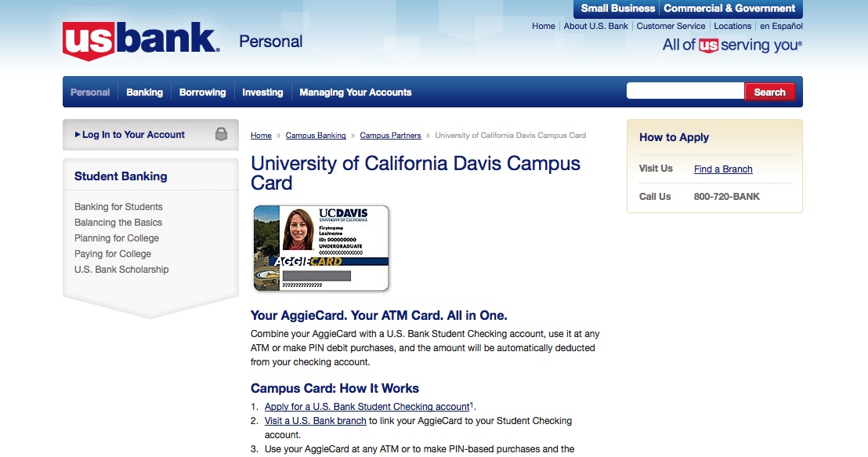Click the Student Banking sidebar heading
The width and height of the screenshot is (868, 457).
[x=121, y=176]
